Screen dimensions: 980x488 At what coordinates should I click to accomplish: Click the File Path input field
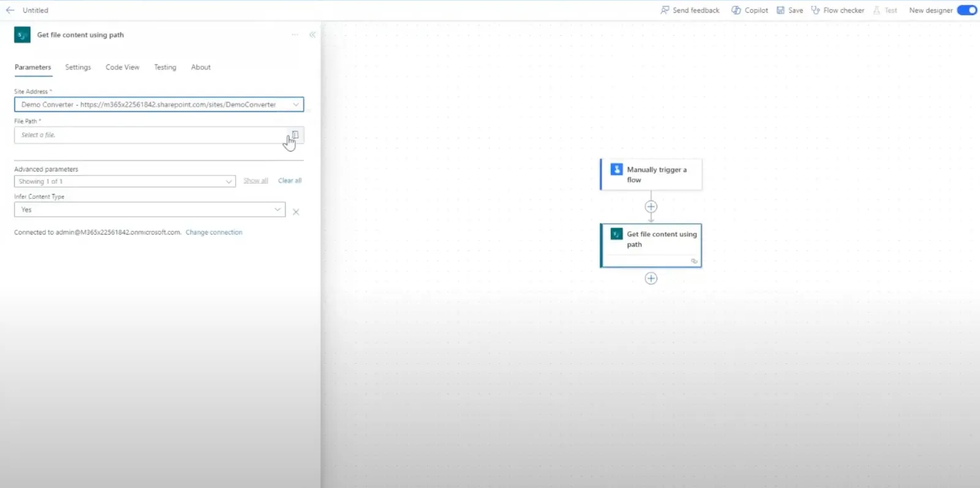pos(150,135)
